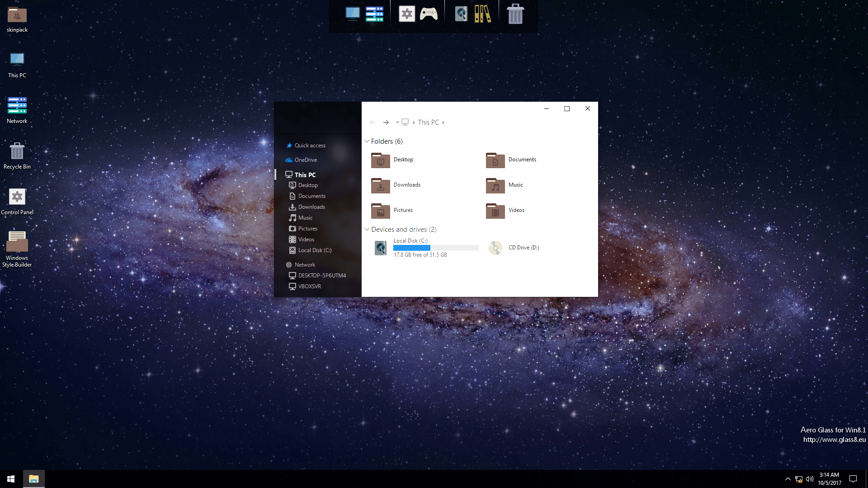Click the Local Disk (C:) capacity bar

[436, 248]
